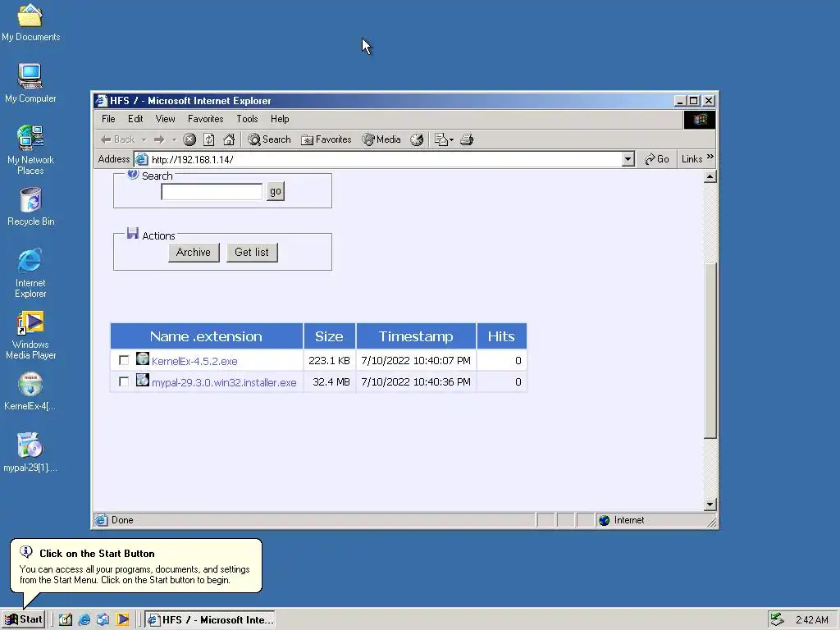Click the Back toolbar button
This screenshot has width=840, height=630.
coord(118,139)
